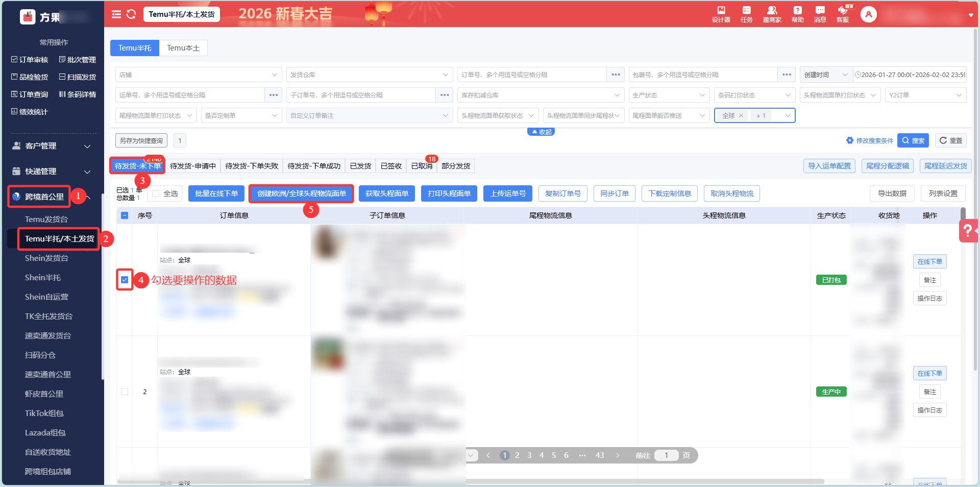Open more options beside 运单号 field

(x=274, y=95)
